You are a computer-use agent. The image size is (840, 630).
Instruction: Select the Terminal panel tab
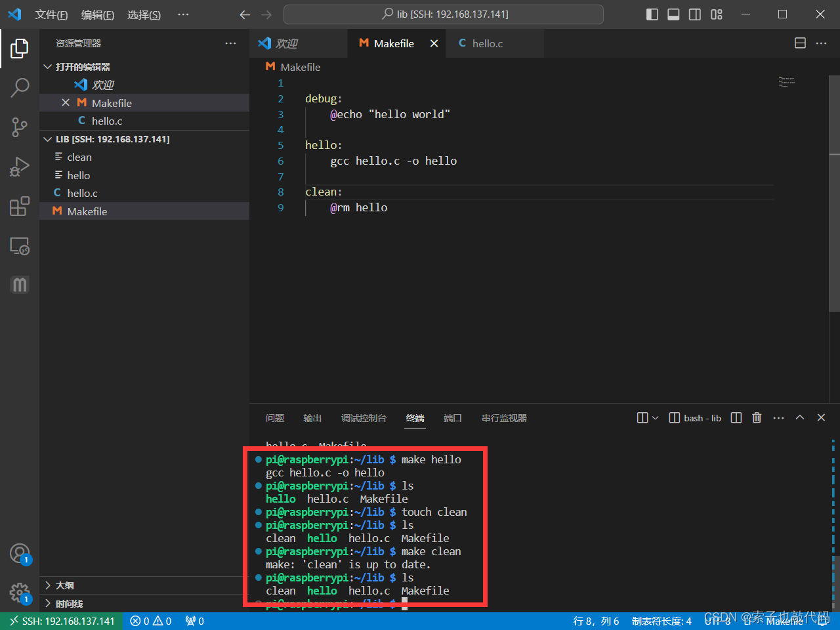415,418
